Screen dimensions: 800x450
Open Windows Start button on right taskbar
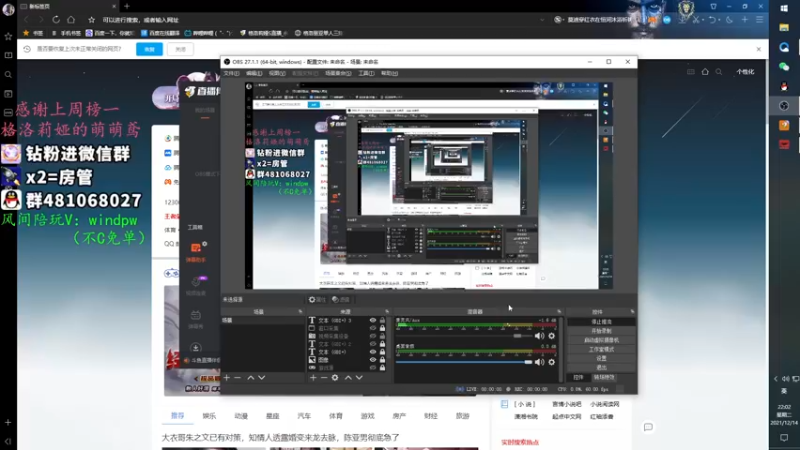click(784, 8)
